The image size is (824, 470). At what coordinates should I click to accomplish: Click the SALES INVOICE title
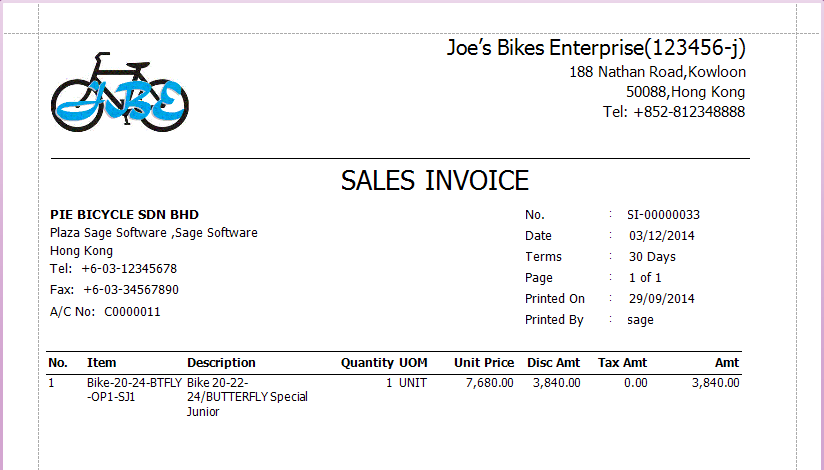[x=434, y=181]
